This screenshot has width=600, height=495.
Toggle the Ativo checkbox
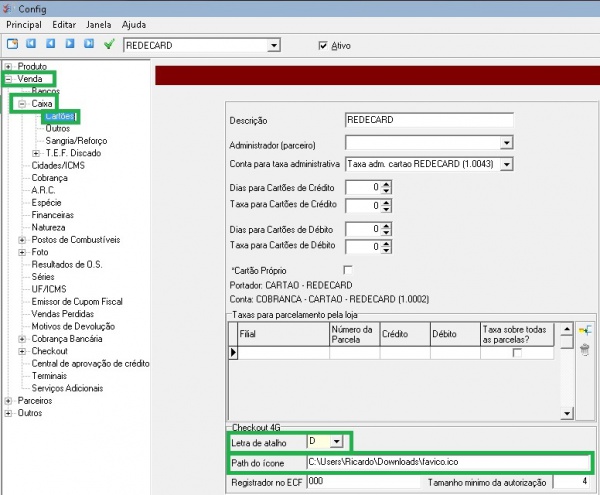point(323,45)
